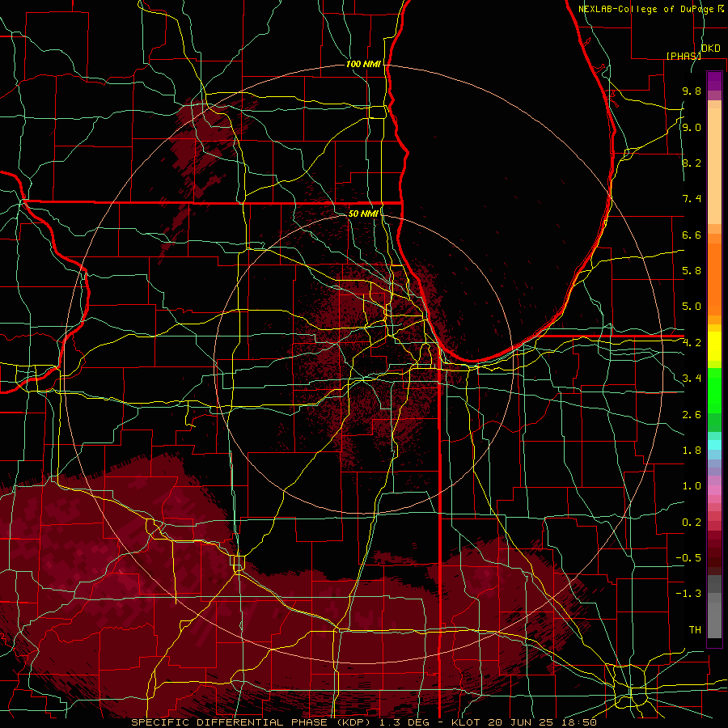The image size is (728, 728).
Task: Click the 50 NMI range ring label
Action: pyautogui.click(x=363, y=214)
